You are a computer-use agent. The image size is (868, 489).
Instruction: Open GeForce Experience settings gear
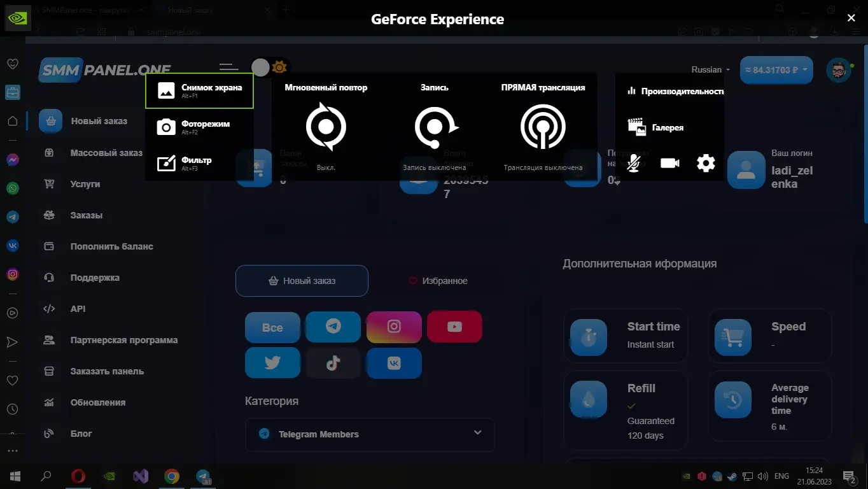coord(706,163)
